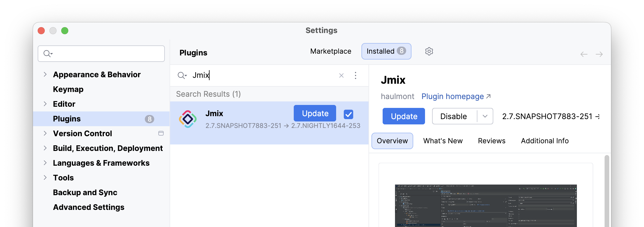Click the plugin search magnifier icon
The height and width of the screenshot is (227, 644).
[x=182, y=75]
